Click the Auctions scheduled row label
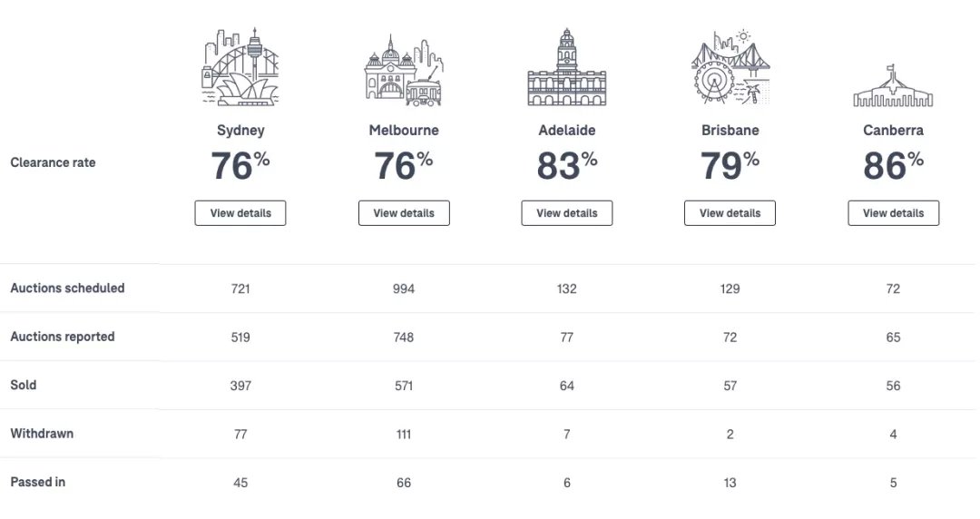980x519 pixels. click(67, 289)
